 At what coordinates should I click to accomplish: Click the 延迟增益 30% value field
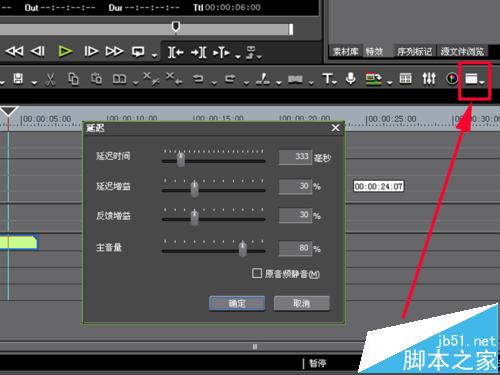295,187
